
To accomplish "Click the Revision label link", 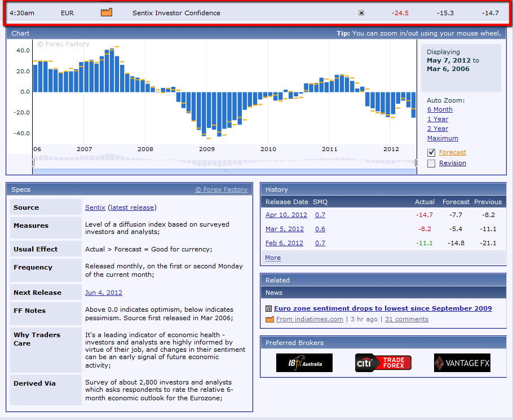I will pyautogui.click(x=453, y=163).
